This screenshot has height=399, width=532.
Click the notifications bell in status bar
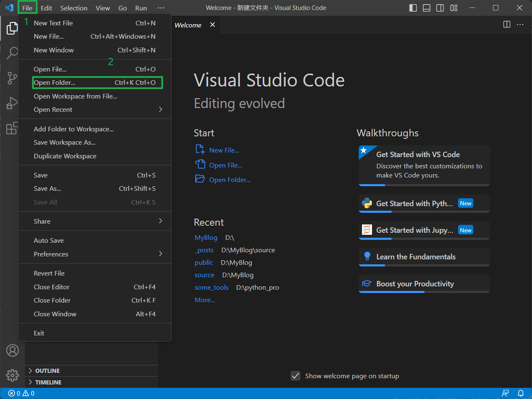tap(520, 393)
